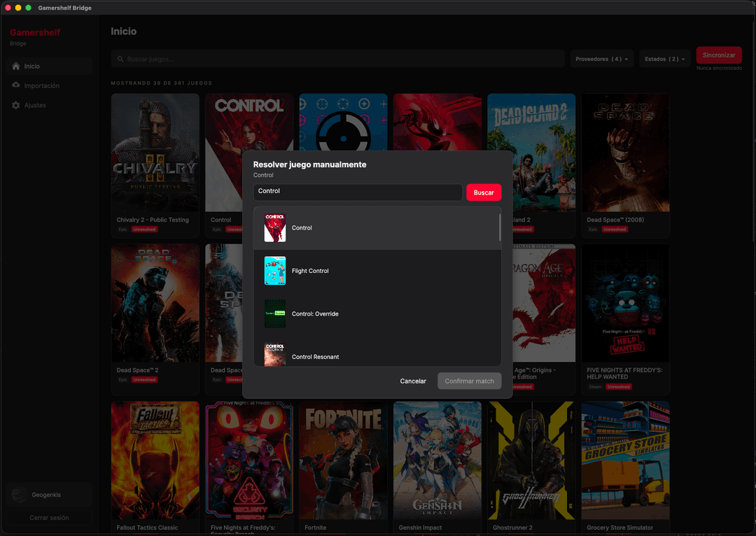756x536 pixels.
Task: Click the Confirmar match button
Action: [x=469, y=381]
